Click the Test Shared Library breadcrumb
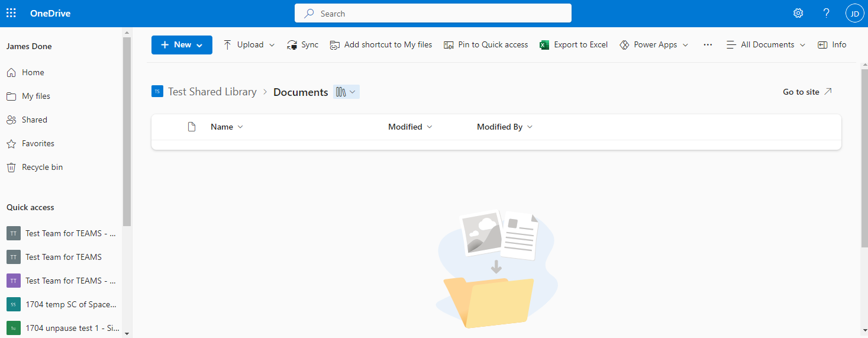Screen dimensions: 868x338 (212, 92)
